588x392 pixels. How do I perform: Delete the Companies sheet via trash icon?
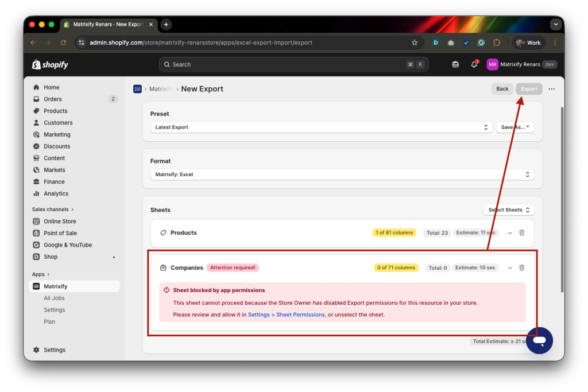pos(521,267)
